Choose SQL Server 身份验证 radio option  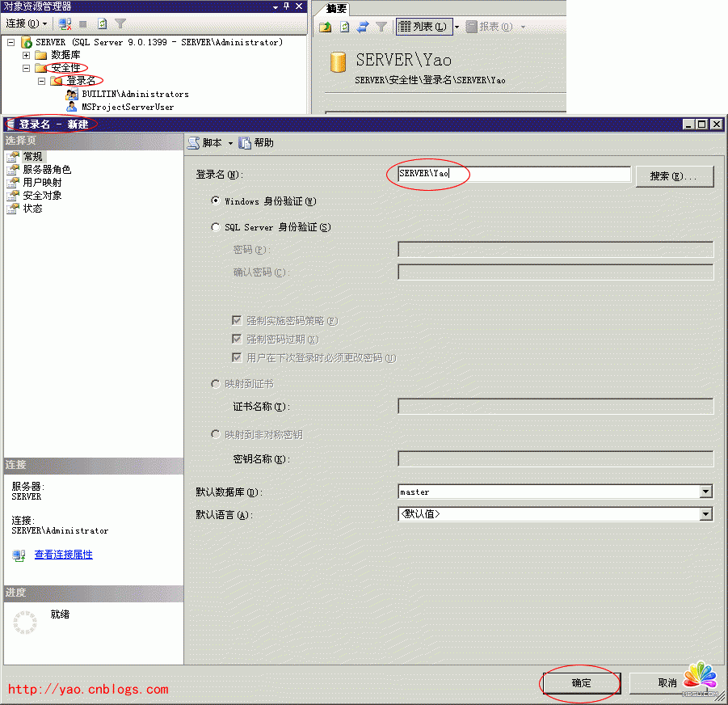point(215,227)
